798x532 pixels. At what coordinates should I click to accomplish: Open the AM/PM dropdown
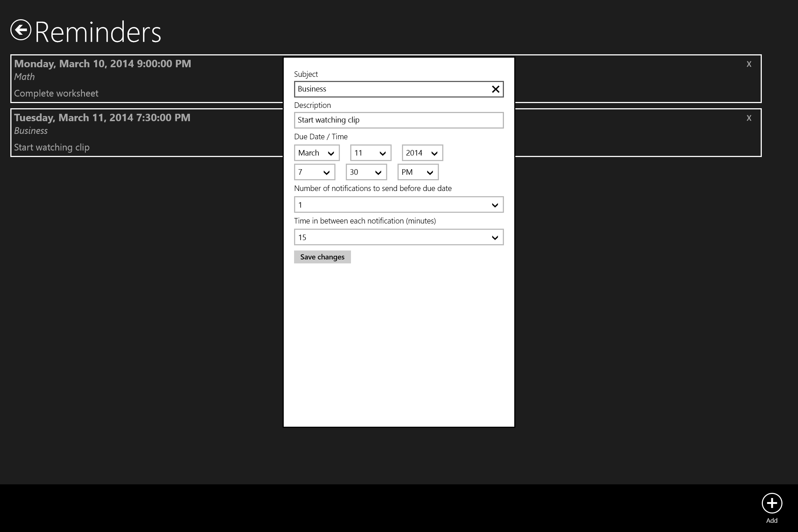(x=418, y=172)
